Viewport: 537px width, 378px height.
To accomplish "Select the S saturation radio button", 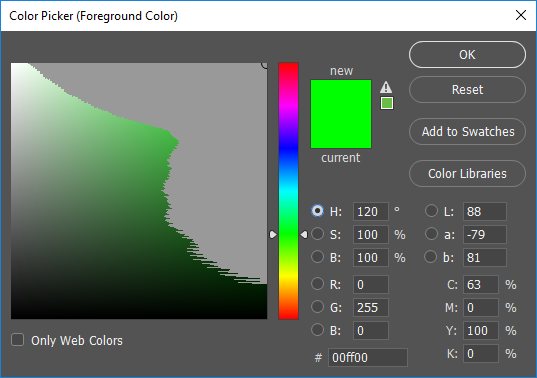I will tap(317, 234).
